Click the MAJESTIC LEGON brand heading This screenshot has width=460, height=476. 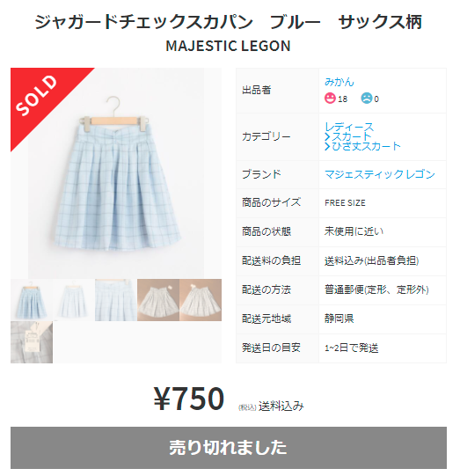click(229, 46)
